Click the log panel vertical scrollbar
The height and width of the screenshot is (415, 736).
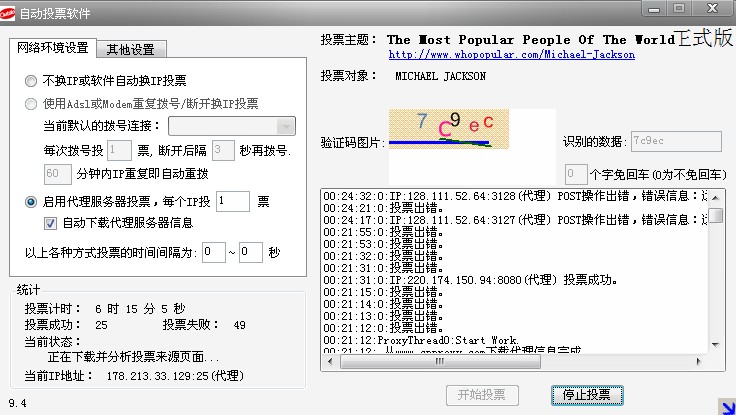(x=715, y=270)
